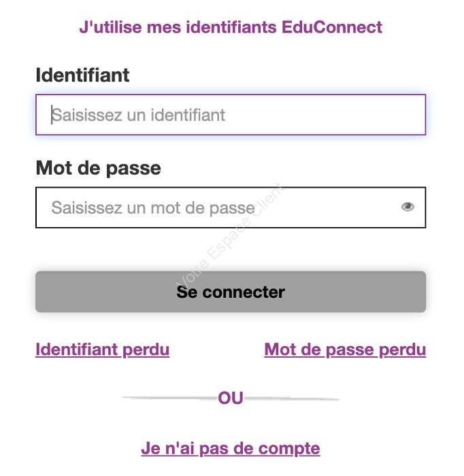Click the Saisissez un identifiant placeholder text
464x476 pixels.
pos(139,116)
